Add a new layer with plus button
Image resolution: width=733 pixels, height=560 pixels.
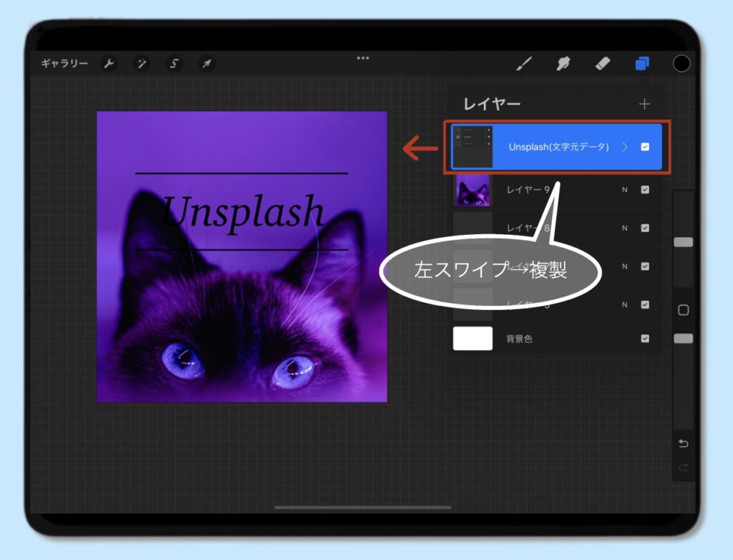644,104
